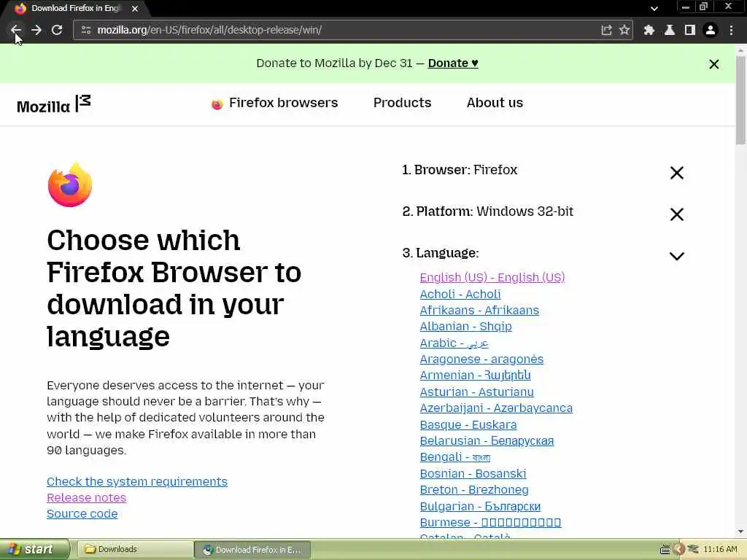
Task: View site information icon in address bar
Action: [86, 30]
